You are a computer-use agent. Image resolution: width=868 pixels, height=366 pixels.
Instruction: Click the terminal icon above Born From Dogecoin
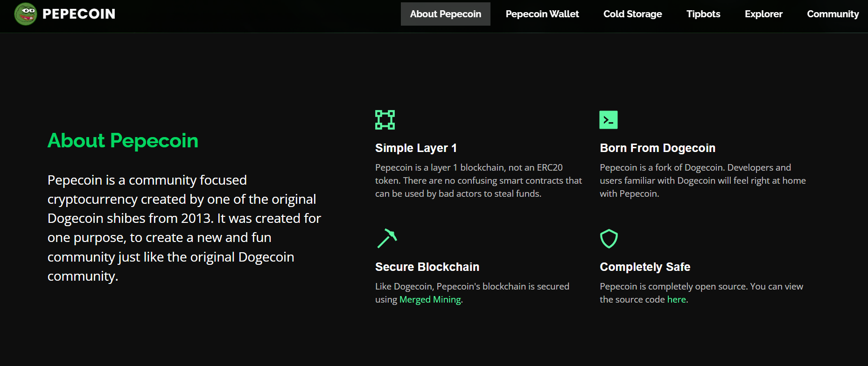point(609,120)
